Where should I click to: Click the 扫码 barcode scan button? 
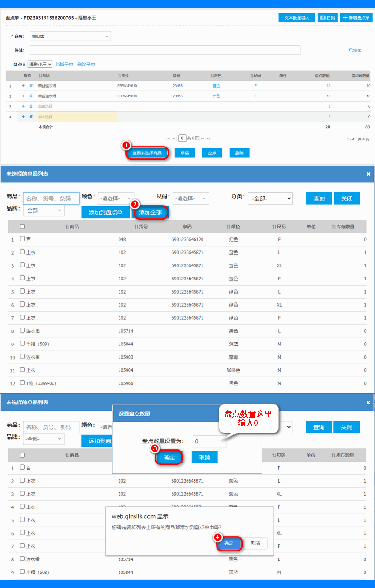(328, 18)
